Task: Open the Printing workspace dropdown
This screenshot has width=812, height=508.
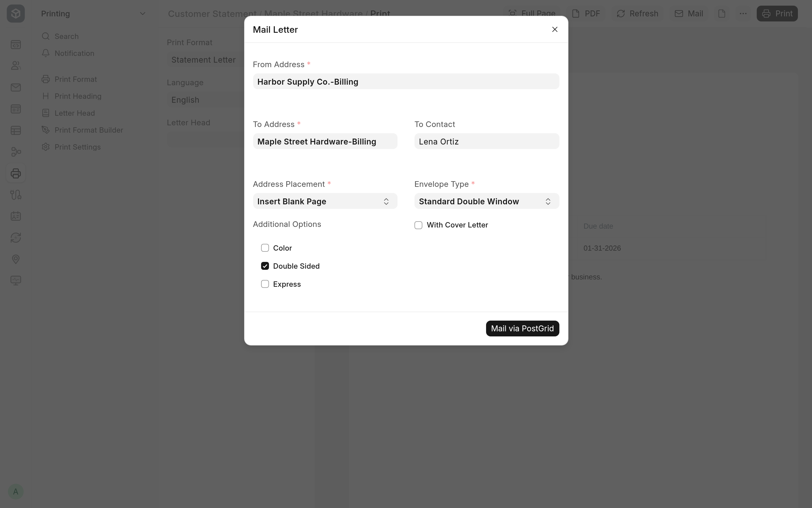Action: coord(93,14)
